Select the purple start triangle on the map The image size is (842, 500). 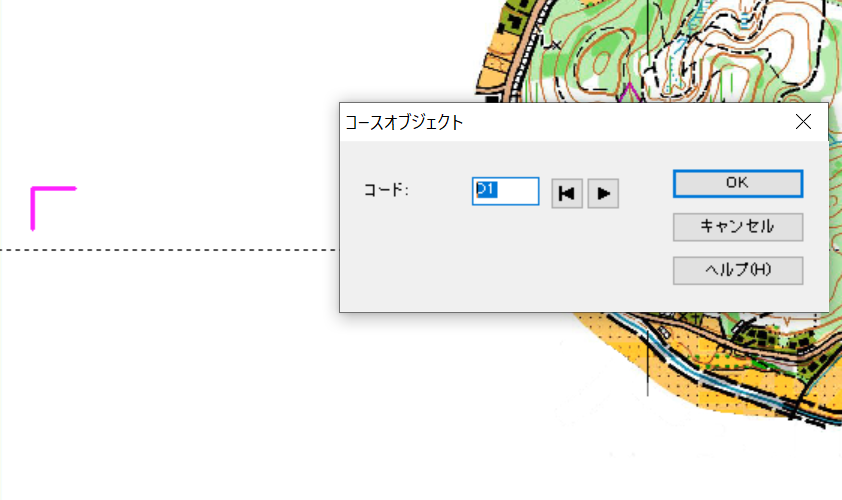coord(629,93)
